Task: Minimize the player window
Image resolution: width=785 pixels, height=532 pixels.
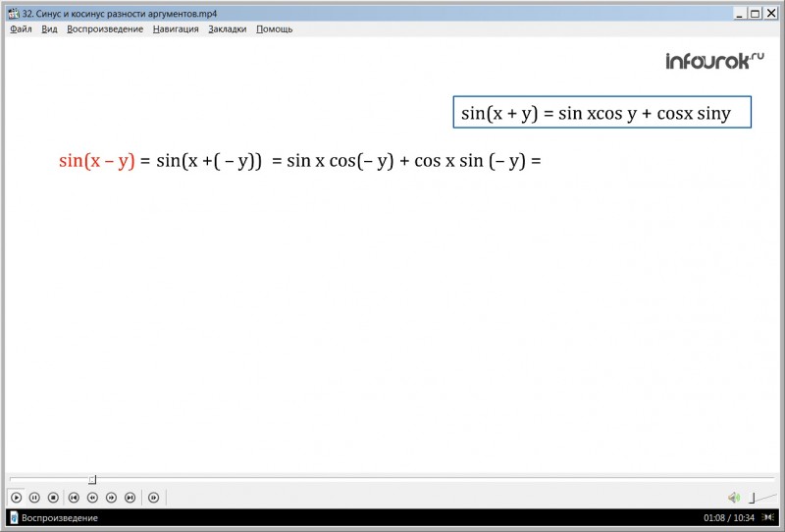Action: pyautogui.click(x=741, y=14)
